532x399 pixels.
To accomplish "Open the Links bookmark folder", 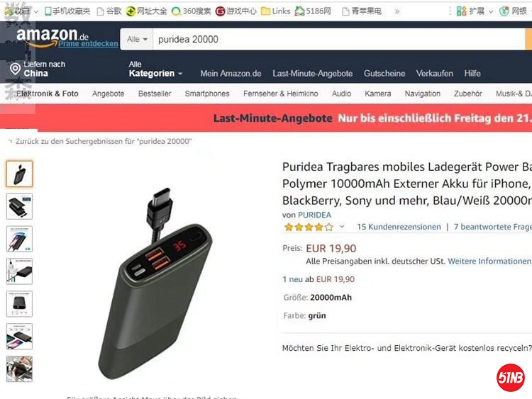I will coord(275,11).
